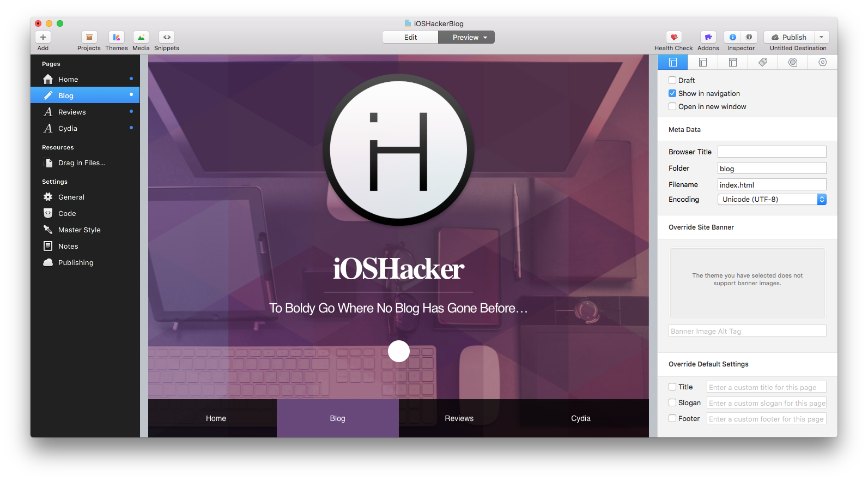This screenshot has height=481, width=868.
Task: Click the custom footer input field
Action: tap(767, 418)
